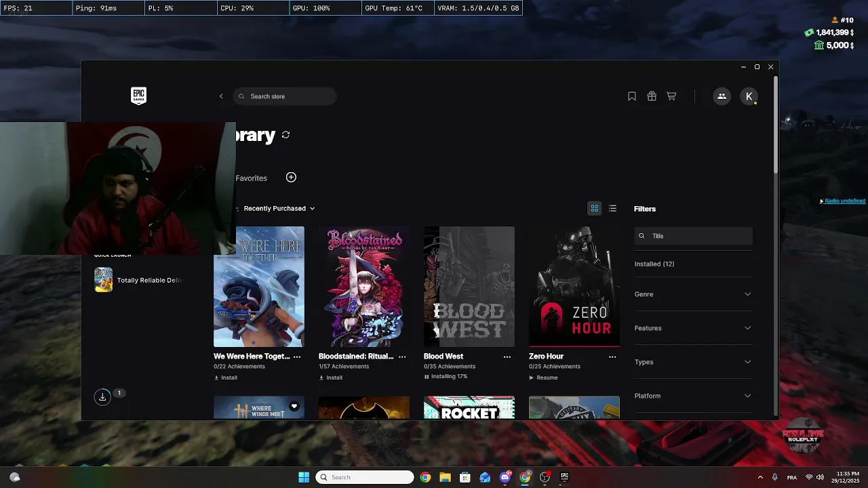Open Zero Hour options menu dots

(x=612, y=357)
